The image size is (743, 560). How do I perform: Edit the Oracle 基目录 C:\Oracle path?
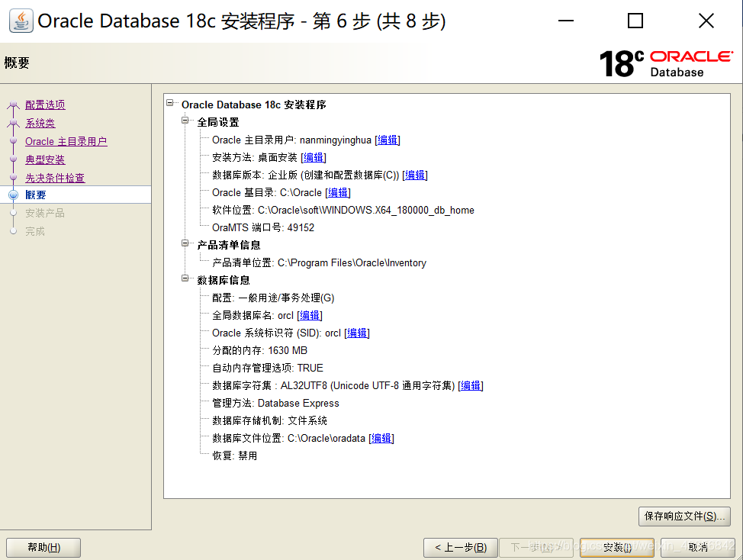(338, 193)
